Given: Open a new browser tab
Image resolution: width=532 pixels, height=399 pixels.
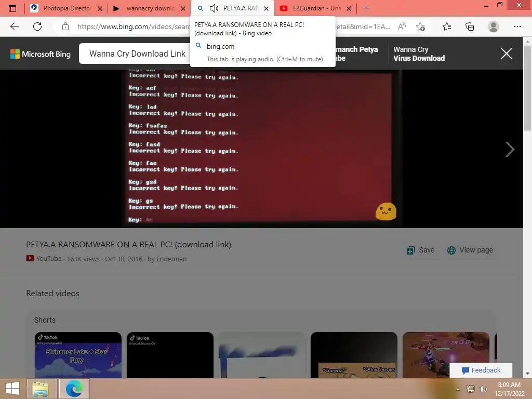Looking at the screenshot, I should pyautogui.click(x=366, y=8).
